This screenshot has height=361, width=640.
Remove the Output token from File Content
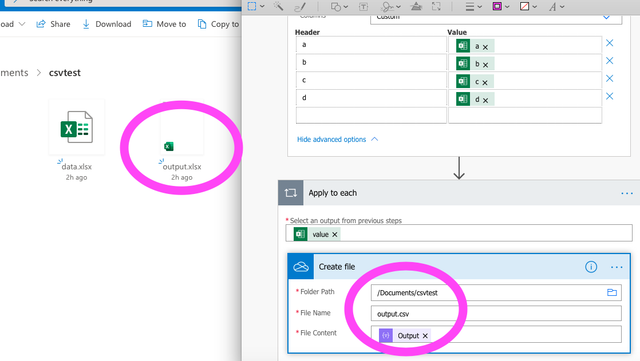click(425, 336)
